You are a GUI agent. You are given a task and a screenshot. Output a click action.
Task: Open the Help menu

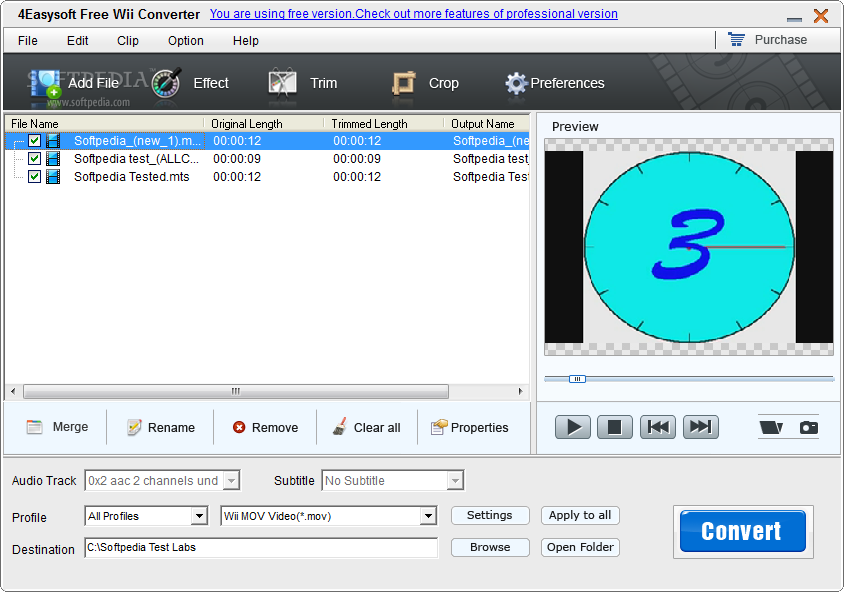coord(245,41)
